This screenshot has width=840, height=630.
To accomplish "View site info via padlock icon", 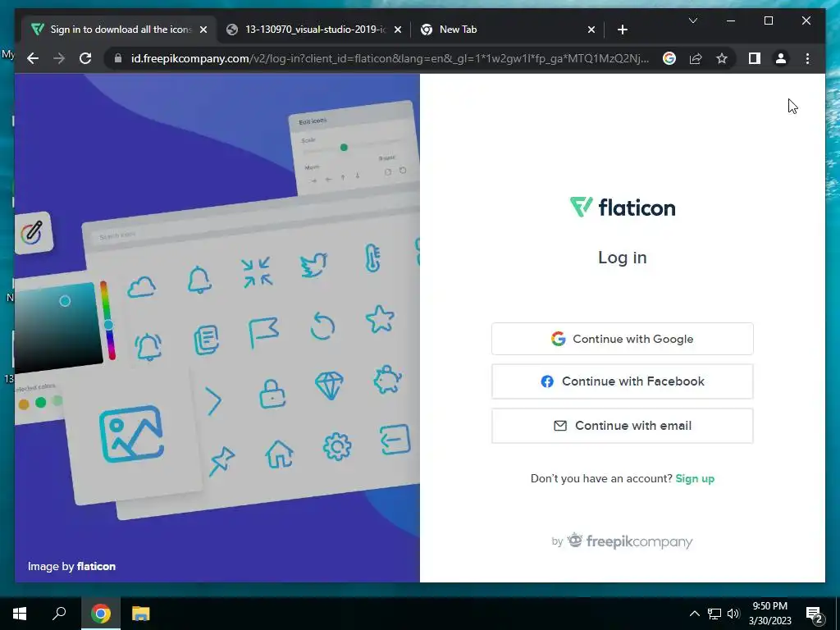I will point(118,58).
